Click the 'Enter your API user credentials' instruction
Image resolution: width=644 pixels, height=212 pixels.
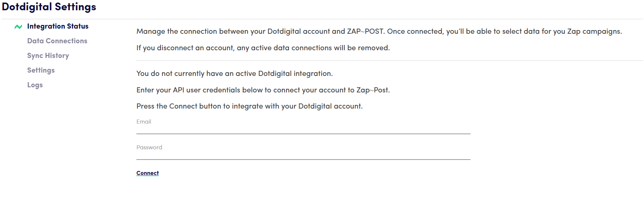263,90
